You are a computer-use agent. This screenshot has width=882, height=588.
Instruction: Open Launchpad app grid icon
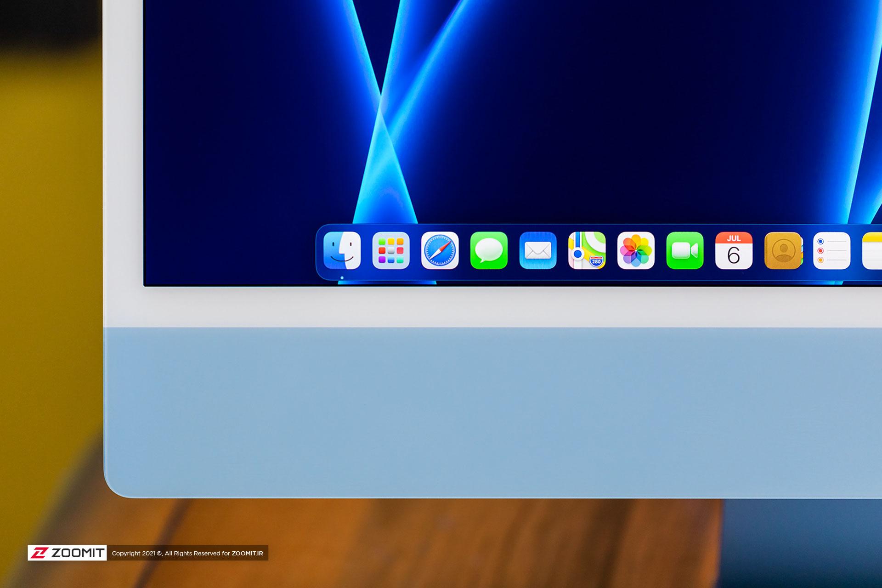391,250
